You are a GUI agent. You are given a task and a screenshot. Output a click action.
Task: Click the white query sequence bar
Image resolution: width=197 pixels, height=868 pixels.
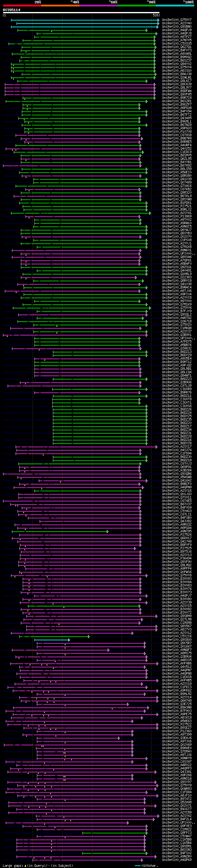point(81,13)
